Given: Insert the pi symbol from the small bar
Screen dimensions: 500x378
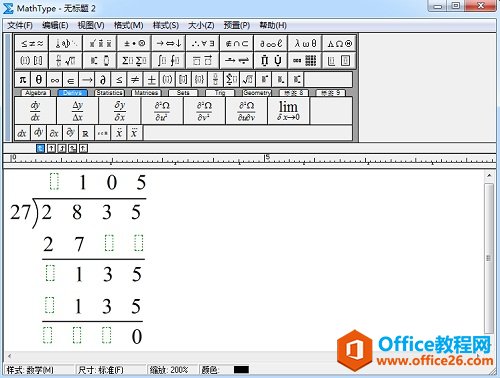Looking at the screenshot, I should (x=23, y=80).
